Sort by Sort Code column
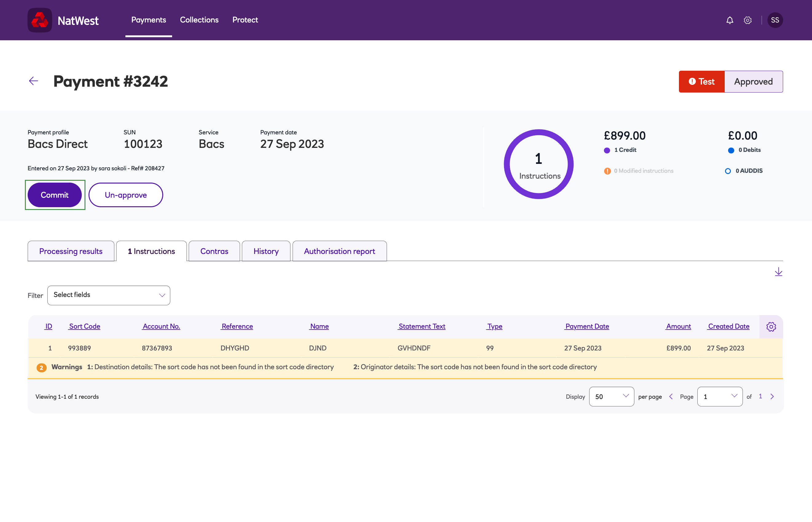812x522 pixels. pos(85,326)
